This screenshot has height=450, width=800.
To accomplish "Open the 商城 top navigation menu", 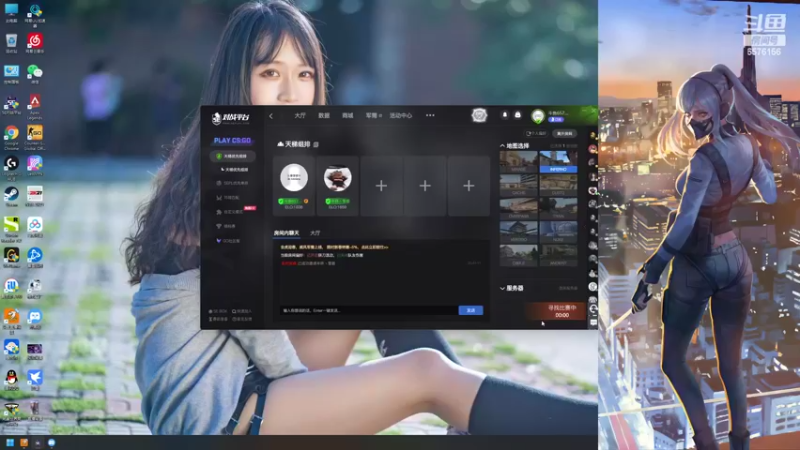I will coord(347,115).
